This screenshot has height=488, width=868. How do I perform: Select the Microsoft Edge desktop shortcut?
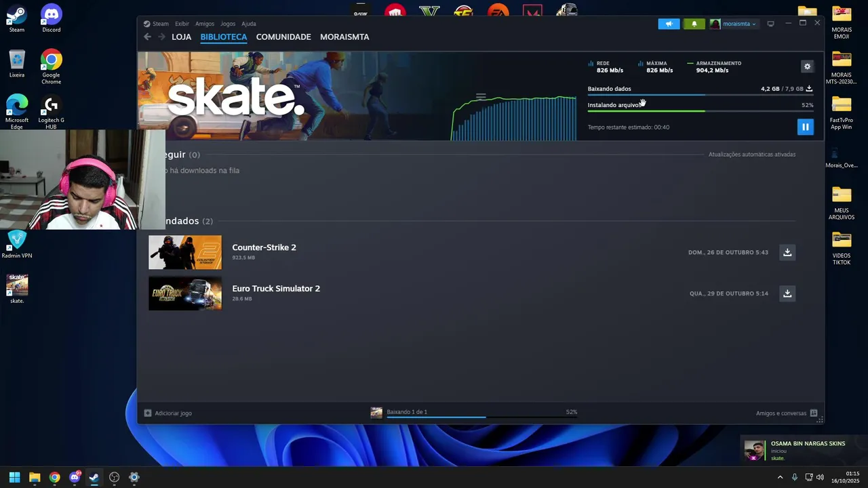[17, 112]
